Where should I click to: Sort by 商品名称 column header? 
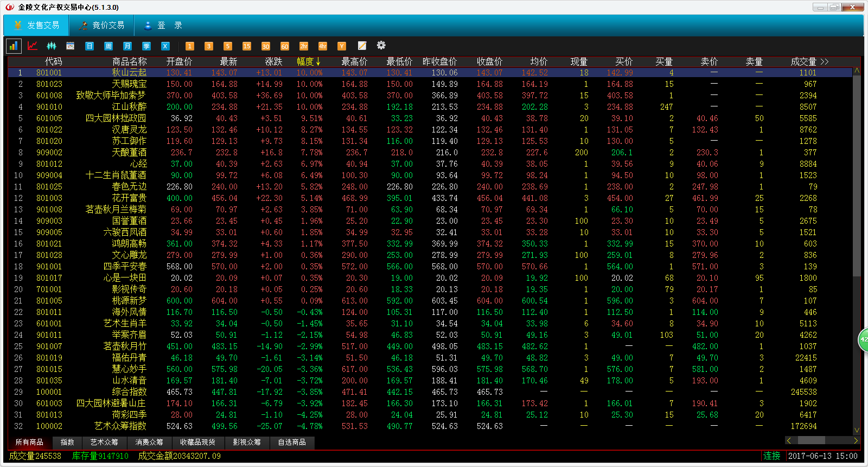click(129, 62)
